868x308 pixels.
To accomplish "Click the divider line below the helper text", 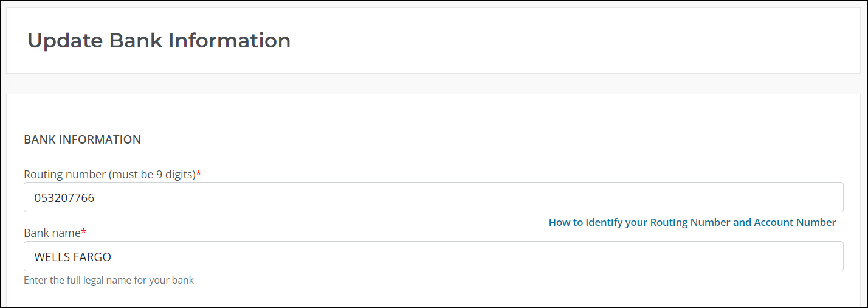I will (433, 295).
